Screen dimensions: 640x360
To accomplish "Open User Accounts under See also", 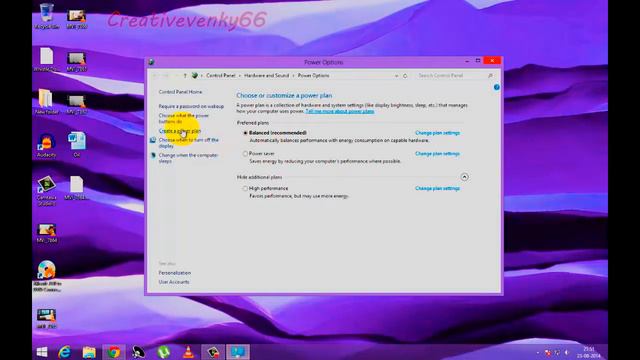I will pyautogui.click(x=174, y=282).
